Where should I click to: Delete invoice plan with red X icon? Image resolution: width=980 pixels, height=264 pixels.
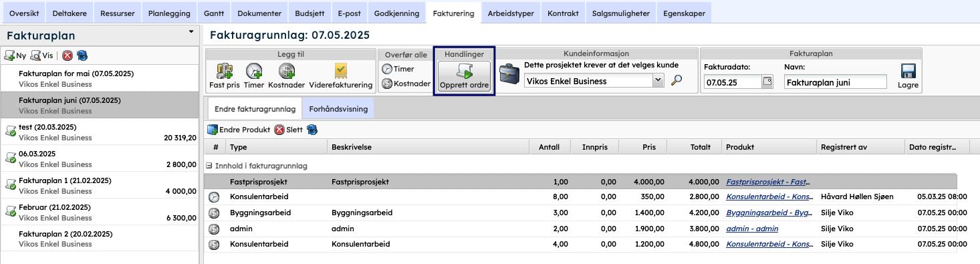pyautogui.click(x=68, y=56)
